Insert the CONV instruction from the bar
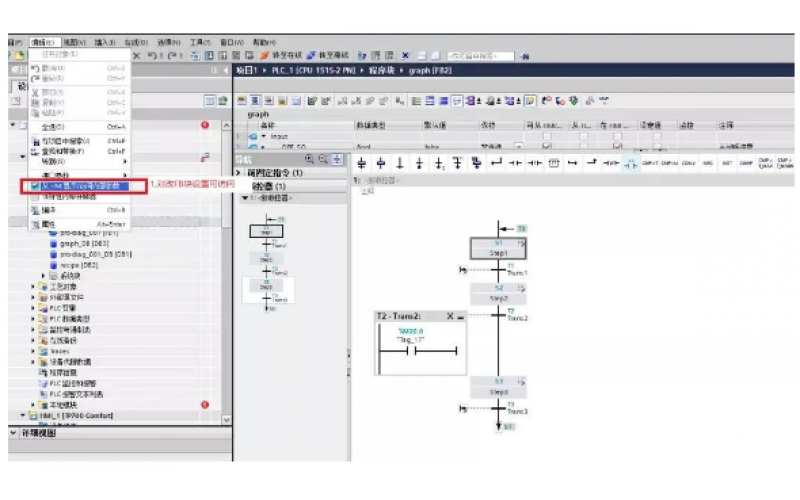Image resolution: width=800 pixels, height=500 pixels. (687, 163)
